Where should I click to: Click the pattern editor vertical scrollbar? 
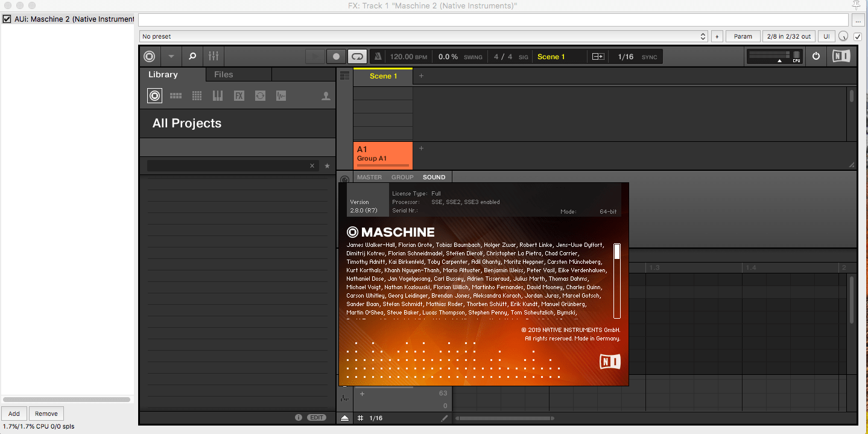click(852, 299)
